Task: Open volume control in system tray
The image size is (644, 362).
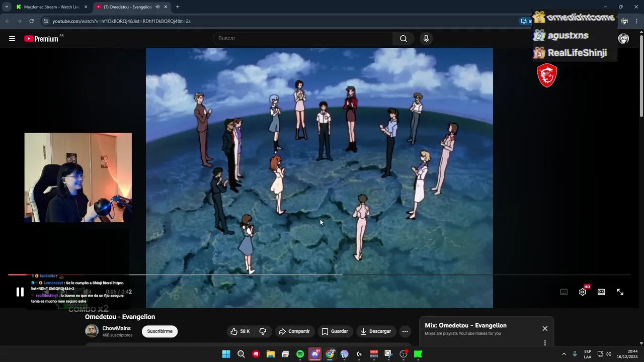Action: (x=608, y=354)
